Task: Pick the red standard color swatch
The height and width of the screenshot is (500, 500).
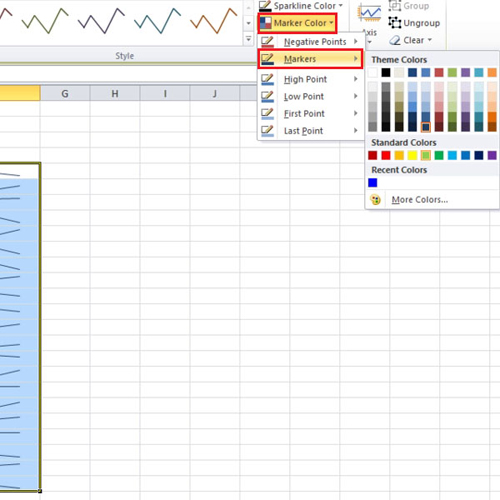Action: pyautogui.click(x=386, y=155)
